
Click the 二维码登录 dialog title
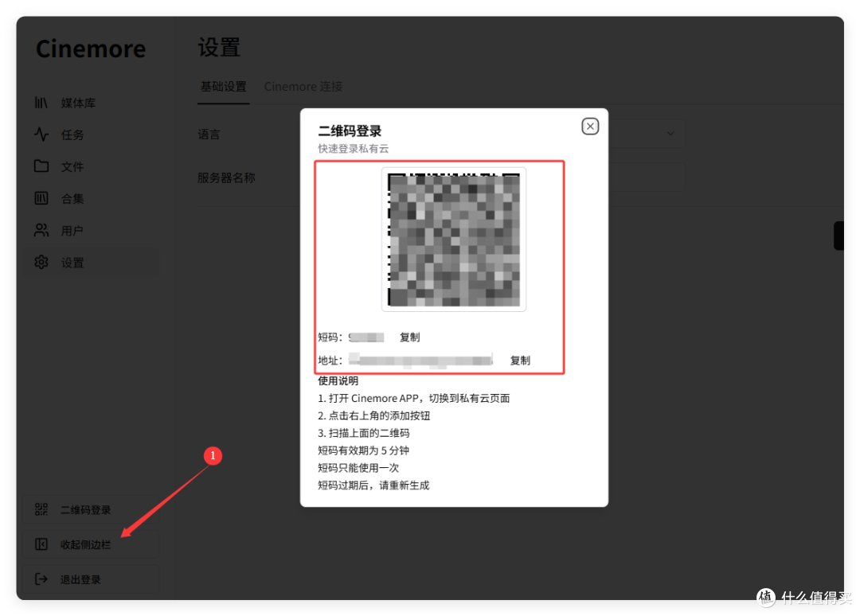tap(350, 131)
